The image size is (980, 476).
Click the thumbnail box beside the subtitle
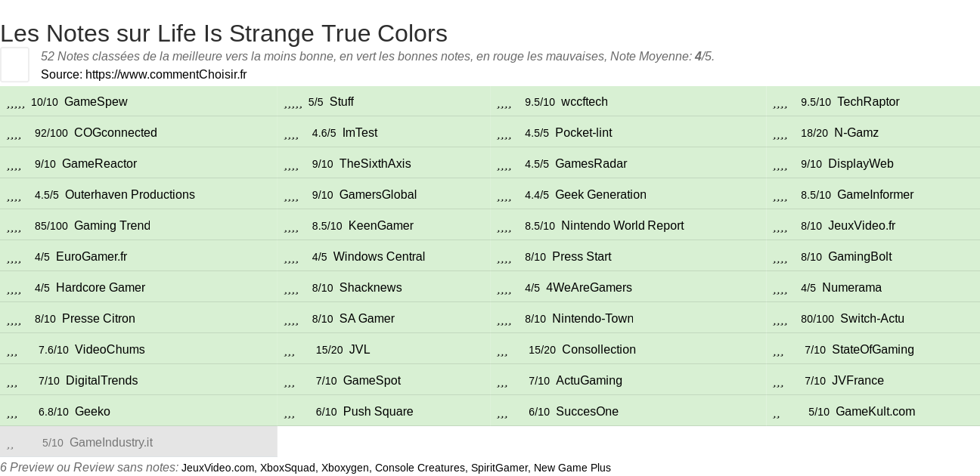click(x=14, y=64)
